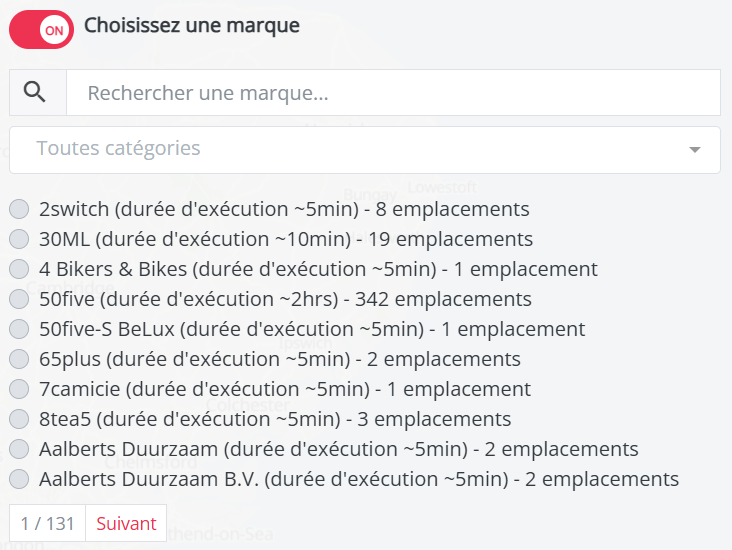Select the 30ML brand option
Screen dimensions: 732x550
tap(19, 239)
